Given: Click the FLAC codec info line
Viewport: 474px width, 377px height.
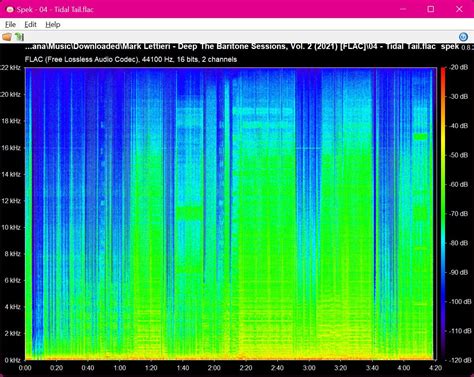Looking at the screenshot, I should tap(131, 59).
